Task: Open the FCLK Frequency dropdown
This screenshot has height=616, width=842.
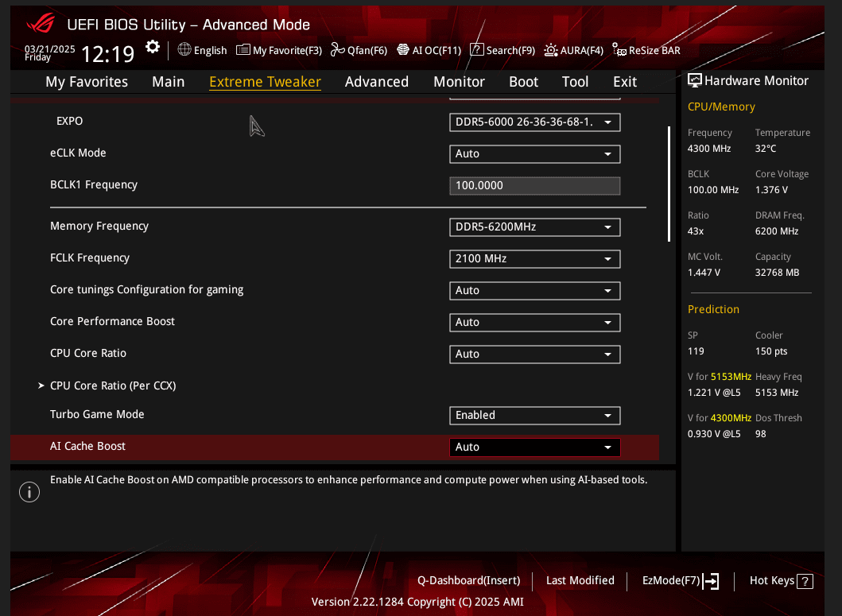Action: (x=535, y=259)
